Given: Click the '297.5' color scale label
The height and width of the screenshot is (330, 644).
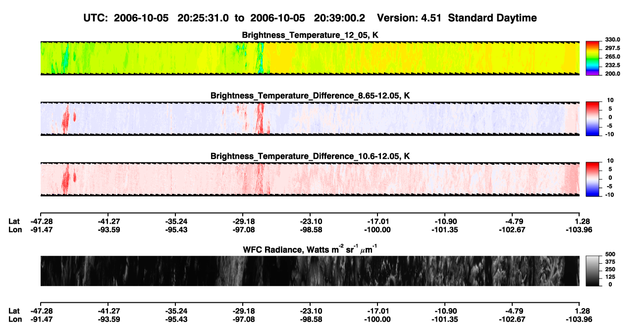Looking at the screenshot, I should (612, 48).
